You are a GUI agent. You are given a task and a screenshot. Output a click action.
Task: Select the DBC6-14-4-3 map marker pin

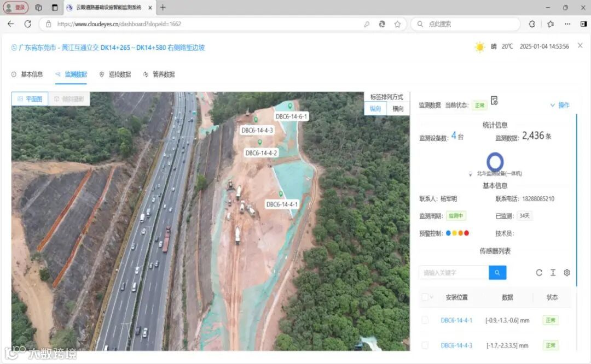256,120
